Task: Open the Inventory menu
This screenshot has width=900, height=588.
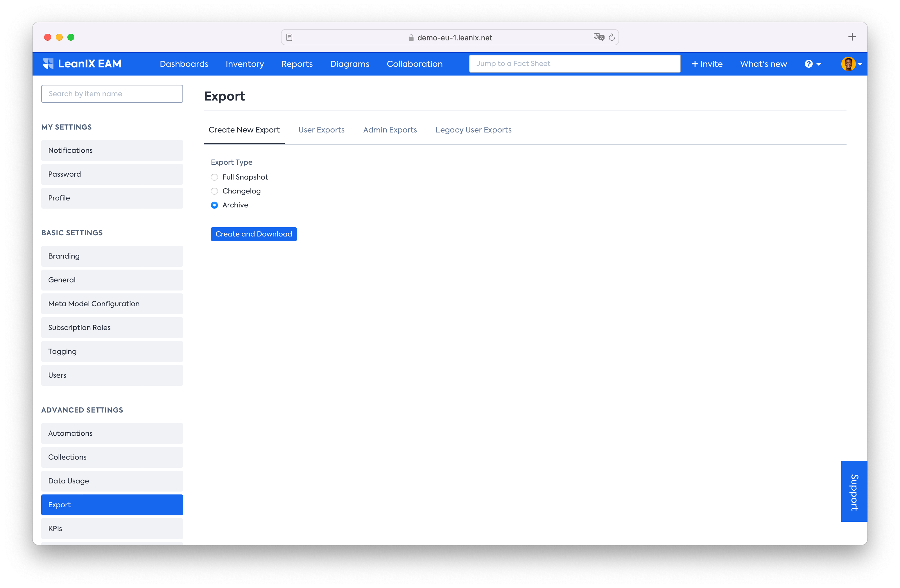Action: 245,64
